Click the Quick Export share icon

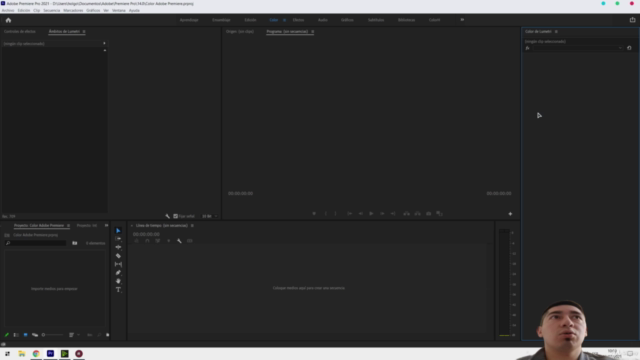[632, 20]
